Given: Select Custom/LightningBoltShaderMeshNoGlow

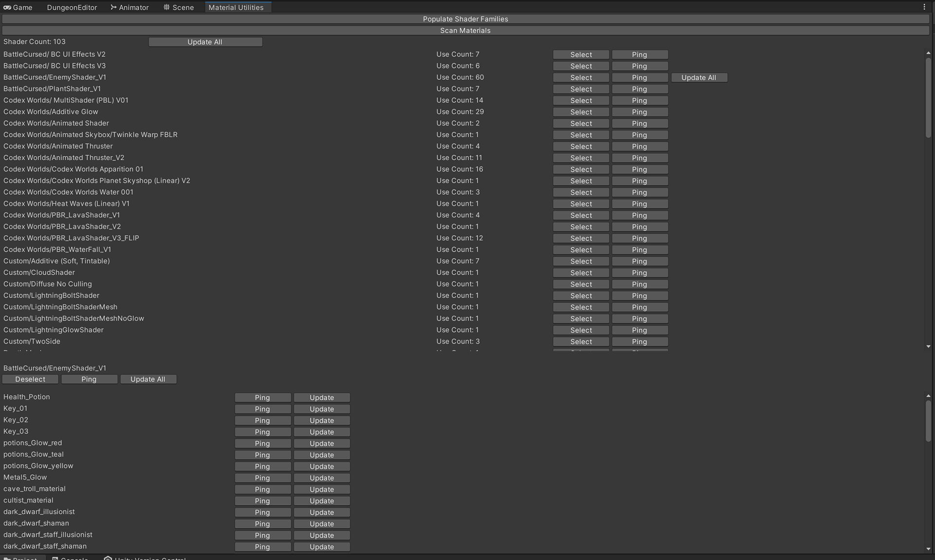Looking at the screenshot, I should click(581, 319).
